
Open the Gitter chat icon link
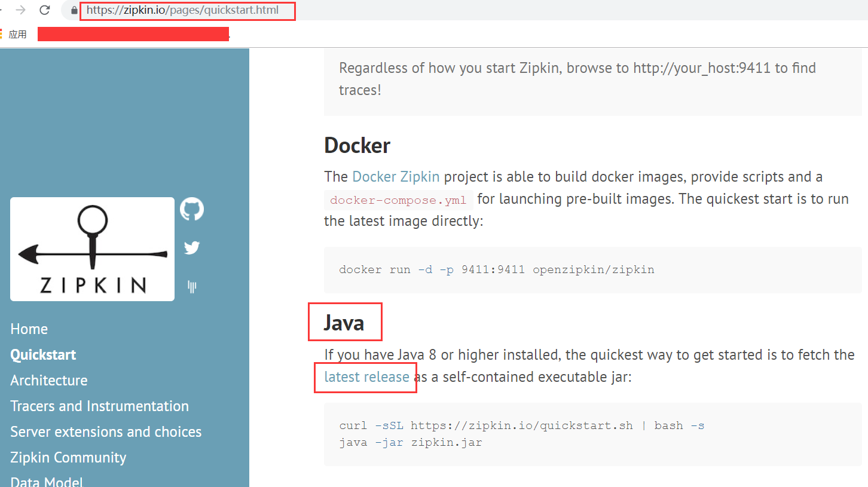[192, 287]
